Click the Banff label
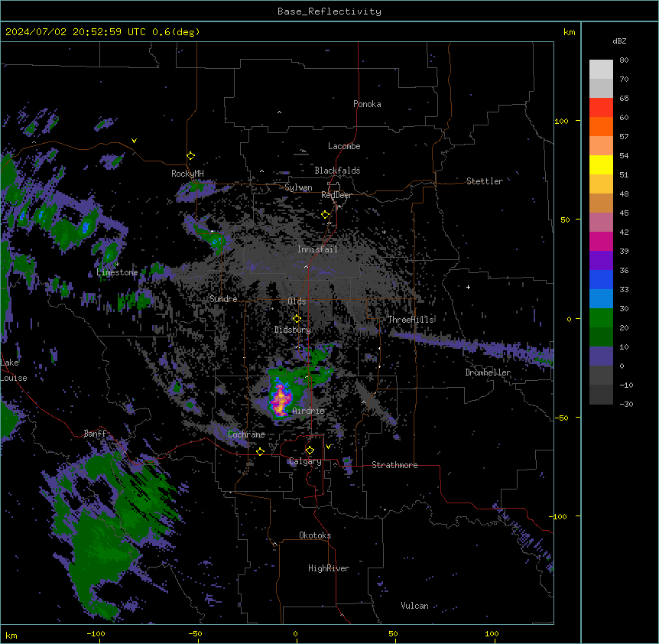This screenshot has height=644, width=659. [x=95, y=434]
